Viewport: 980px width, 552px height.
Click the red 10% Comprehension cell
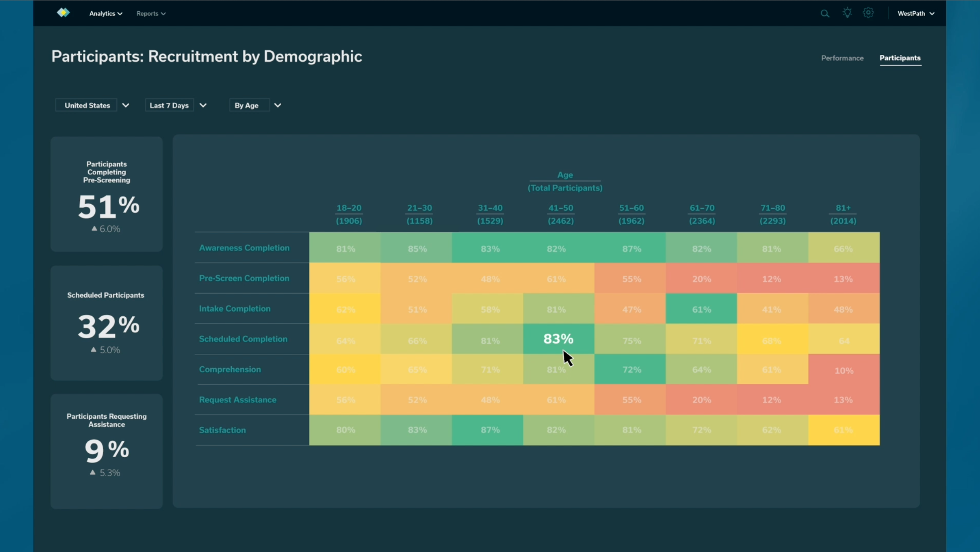tap(843, 370)
